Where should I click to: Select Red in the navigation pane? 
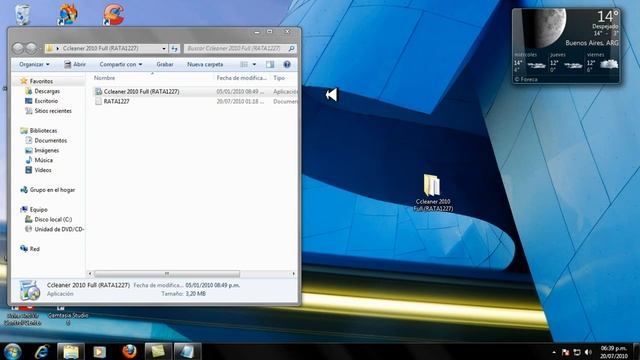(x=34, y=249)
